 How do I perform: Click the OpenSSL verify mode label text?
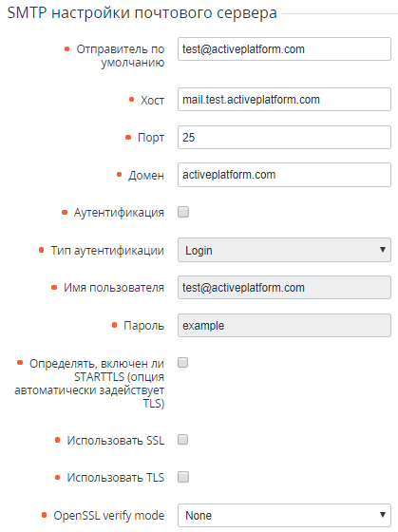pos(109,516)
